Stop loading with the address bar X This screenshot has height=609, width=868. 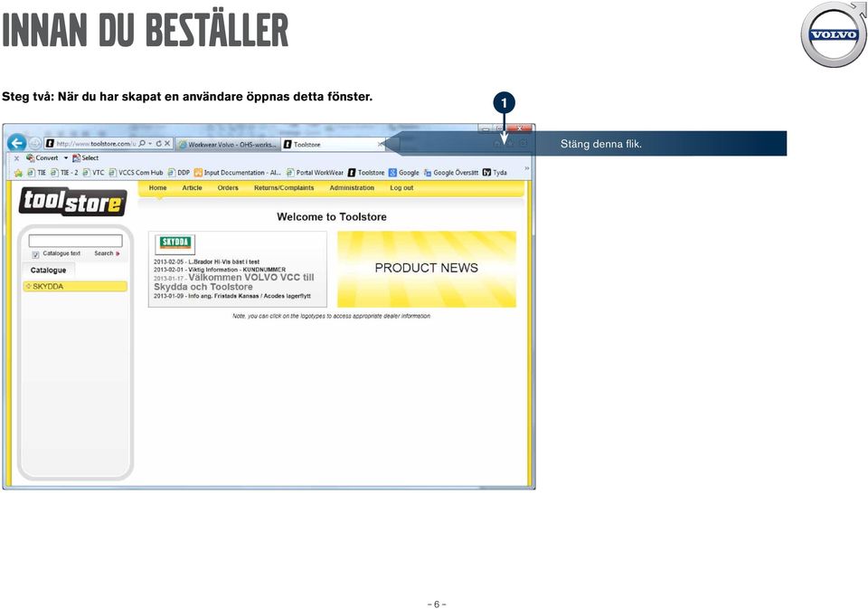(167, 144)
